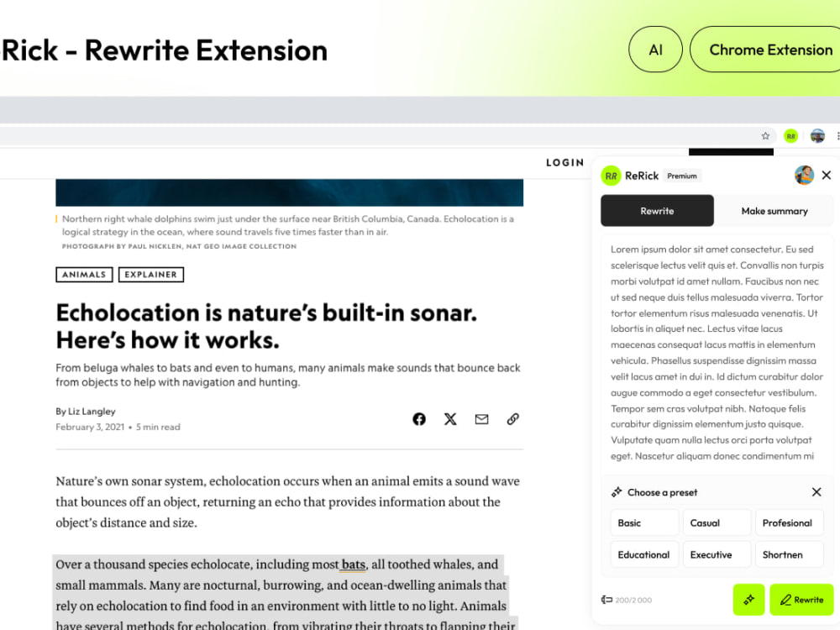Image resolution: width=840 pixels, height=630 pixels.
Task: Click the photograph credit Paul Nicklen text
Action: [x=179, y=246]
